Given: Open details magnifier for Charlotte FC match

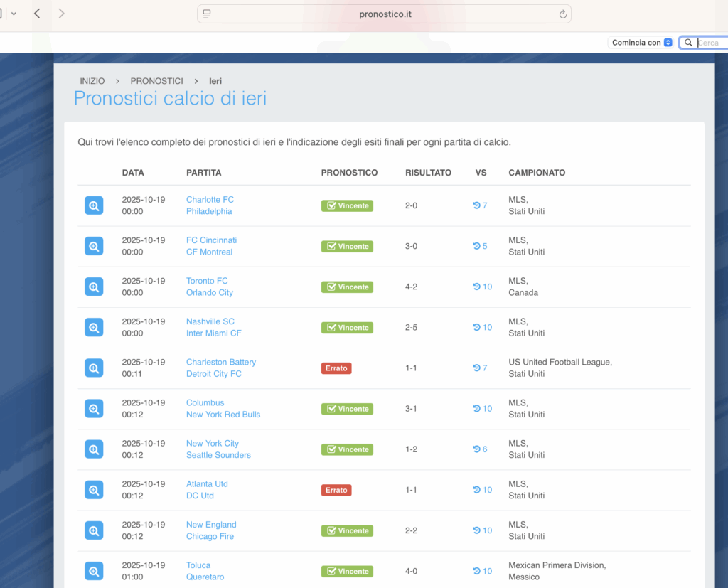Looking at the screenshot, I should (x=94, y=205).
